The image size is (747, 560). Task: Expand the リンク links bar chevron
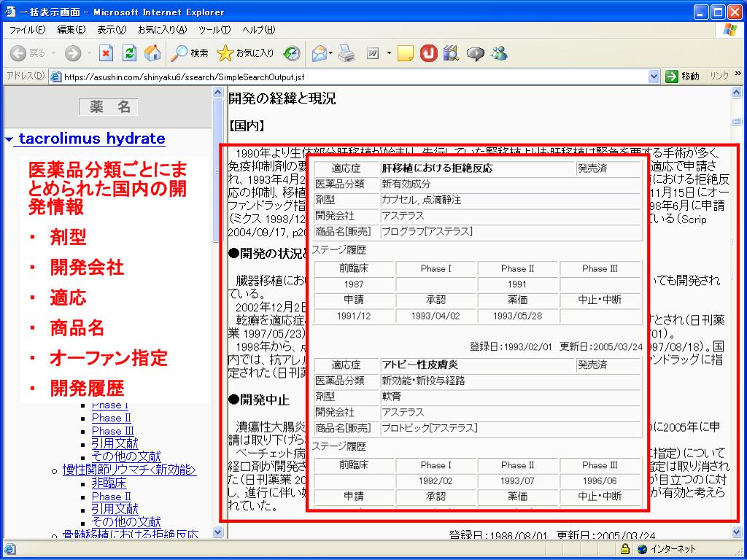point(738,74)
